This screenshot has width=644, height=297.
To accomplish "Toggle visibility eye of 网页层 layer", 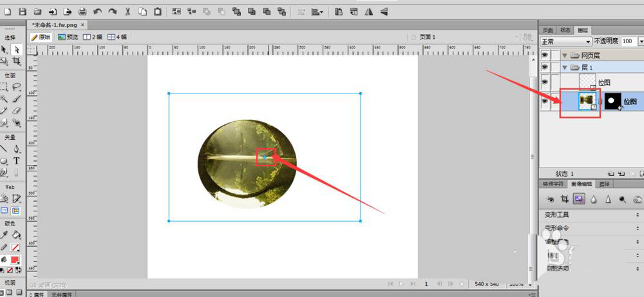I will tap(545, 55).
